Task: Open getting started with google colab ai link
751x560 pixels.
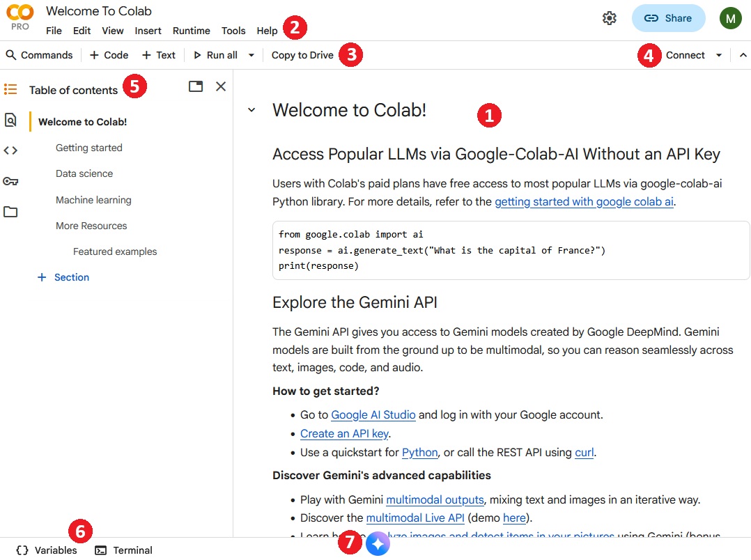Action: coord(584,202)
